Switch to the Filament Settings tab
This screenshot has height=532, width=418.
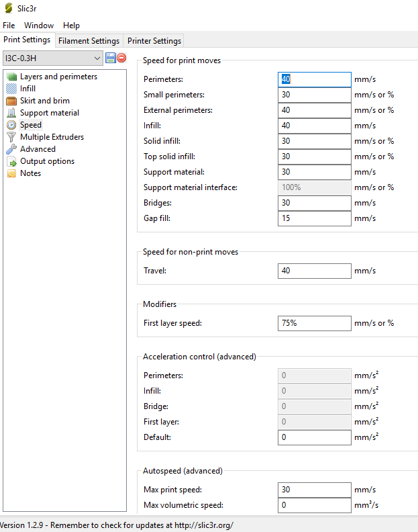coord(89,41)
